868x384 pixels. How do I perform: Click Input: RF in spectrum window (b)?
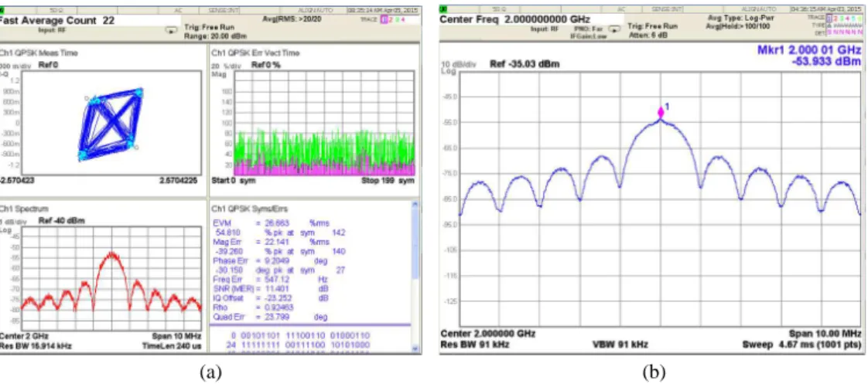point(545,29)
